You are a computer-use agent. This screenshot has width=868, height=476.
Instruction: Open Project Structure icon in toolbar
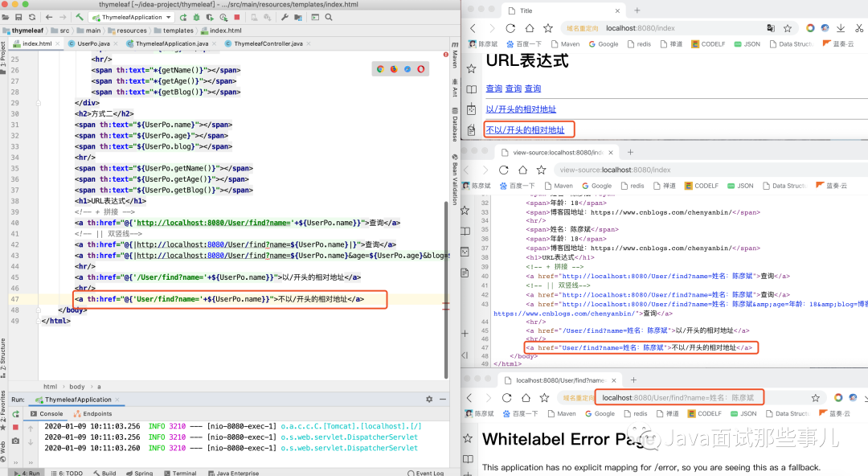(x=298, y=17)
